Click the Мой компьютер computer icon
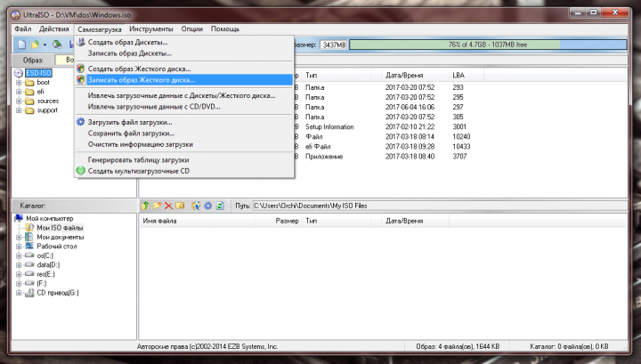The width and height of the screenshot is (641, 364). (19, 218)
